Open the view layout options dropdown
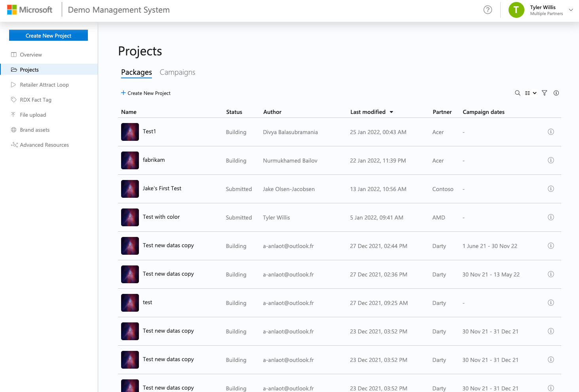The width and height of the screenshot is (579, 392). point(530,93)
